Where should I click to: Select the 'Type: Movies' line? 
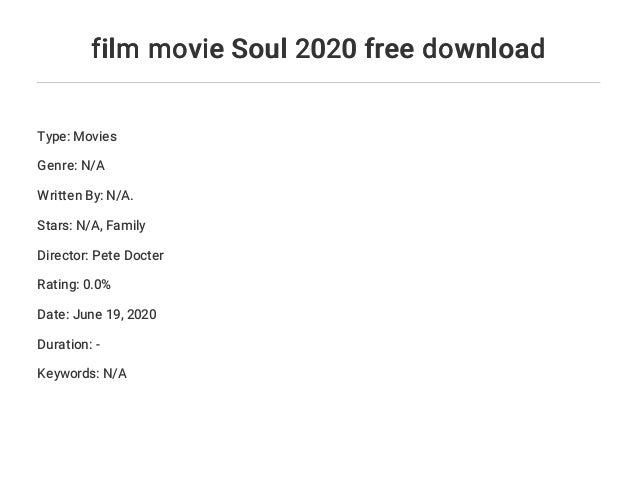pyautogui.click(x=77, y=136)
